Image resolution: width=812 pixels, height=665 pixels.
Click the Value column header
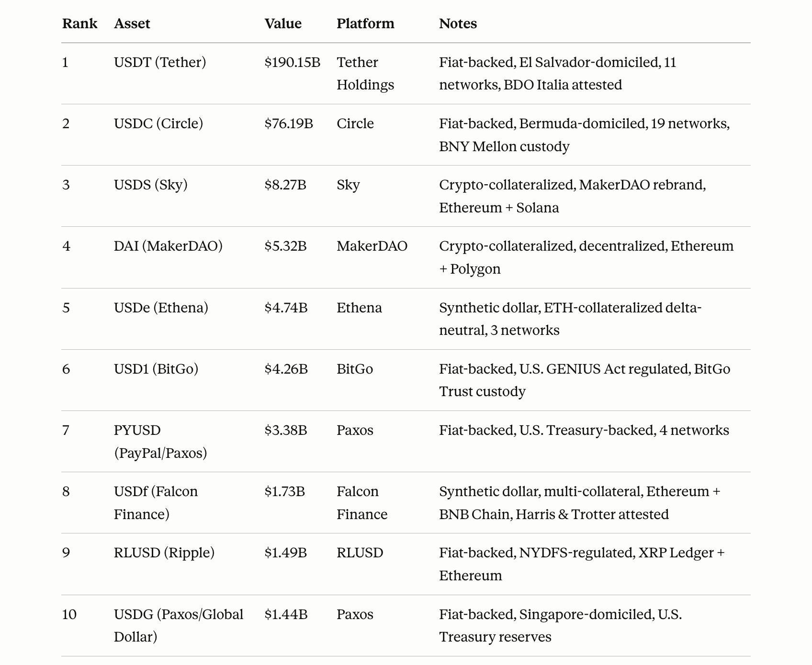coord(282,23)
